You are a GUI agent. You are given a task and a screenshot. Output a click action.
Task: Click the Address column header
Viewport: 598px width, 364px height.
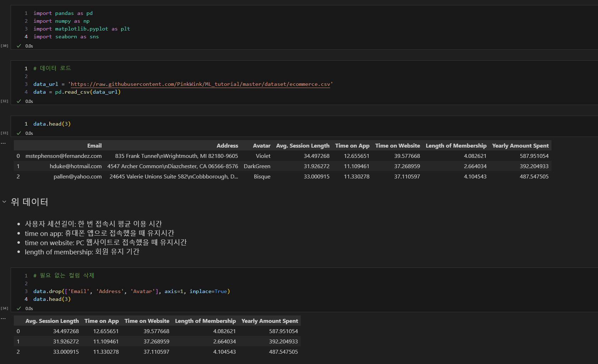coord(227,145)
